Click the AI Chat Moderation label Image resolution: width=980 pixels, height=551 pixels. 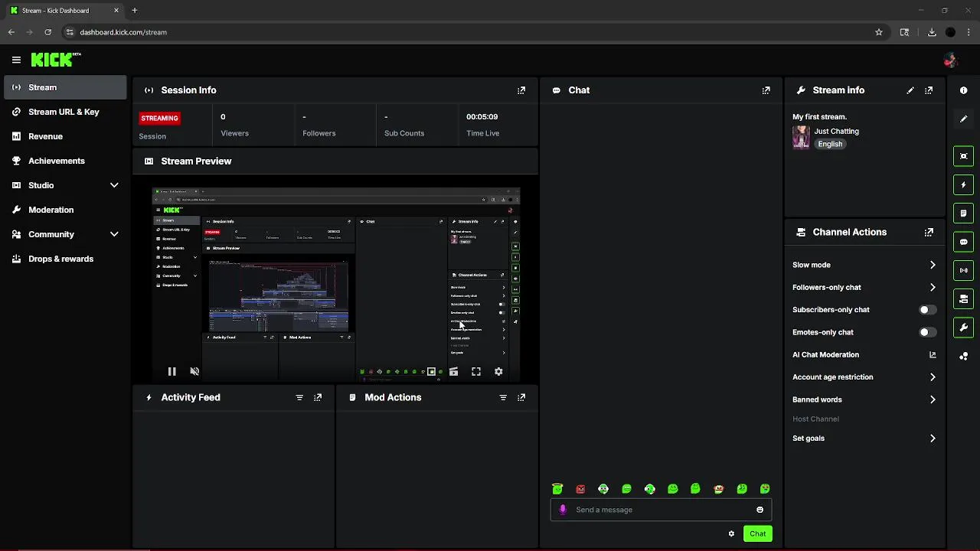[x=825, y=354]
